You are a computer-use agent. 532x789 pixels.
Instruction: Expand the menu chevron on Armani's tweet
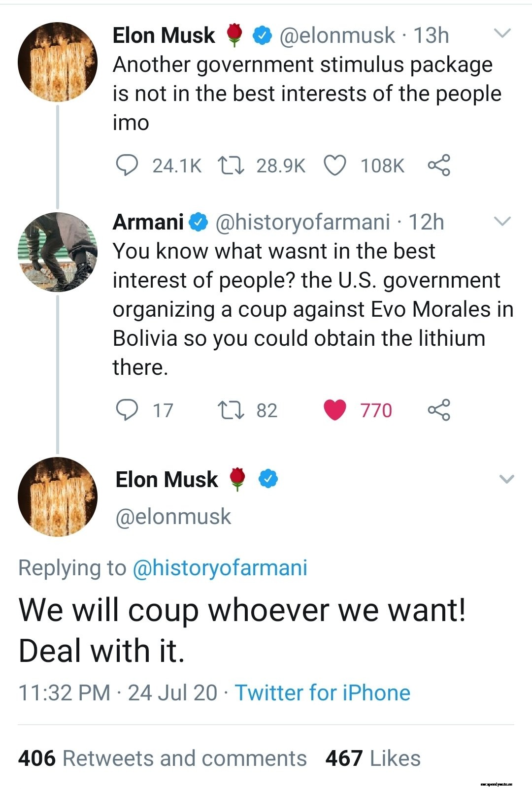(x=502, y=221)
